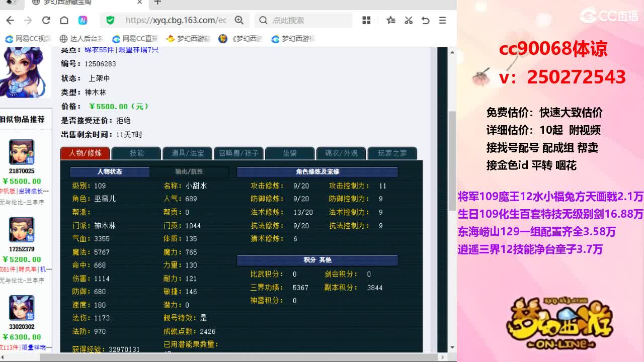Click the vertical scrollbar down arrow

[452, 347]
